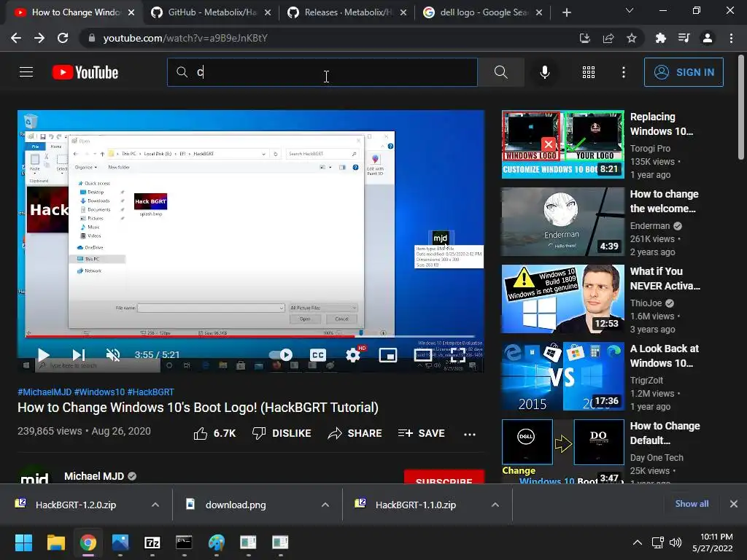Open media controls icon in toolbar
Viewport: 747px width, 560px height.
[x=684, y=38]
